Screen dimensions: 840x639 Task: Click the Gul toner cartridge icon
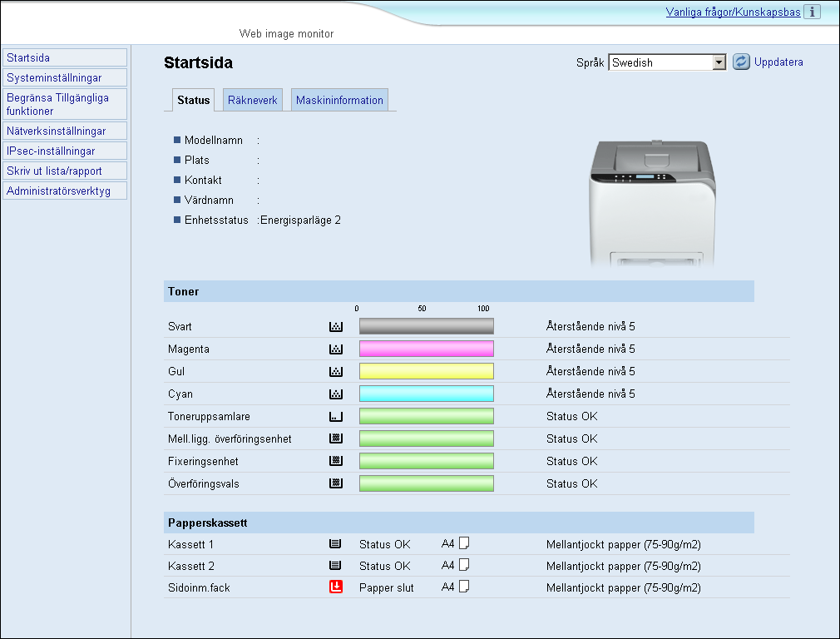336,371
